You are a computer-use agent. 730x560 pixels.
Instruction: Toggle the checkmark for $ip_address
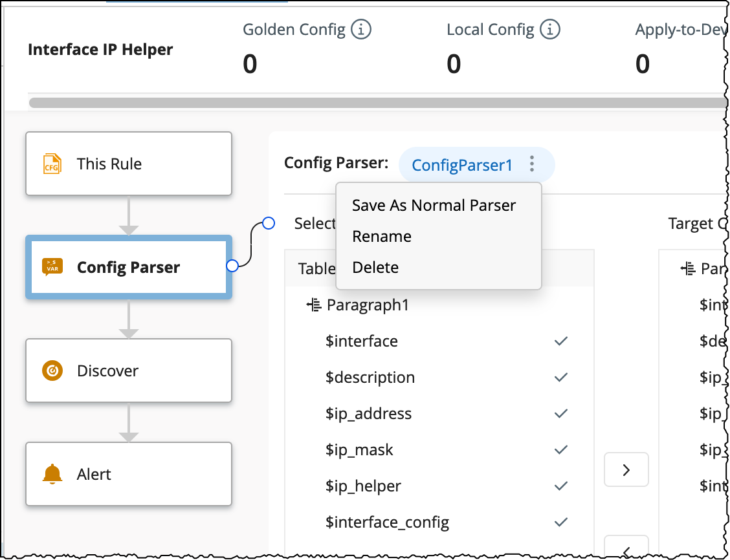click(561, 413)
